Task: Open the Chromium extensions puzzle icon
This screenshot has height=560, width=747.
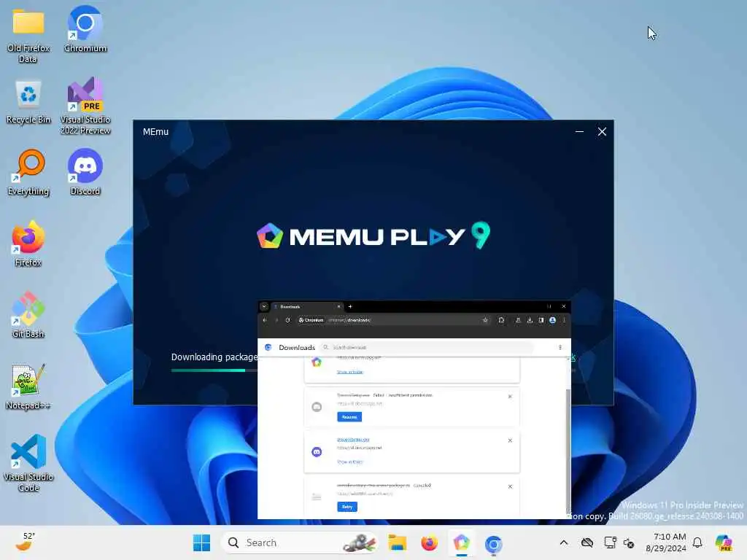Action: coord(501,320)
